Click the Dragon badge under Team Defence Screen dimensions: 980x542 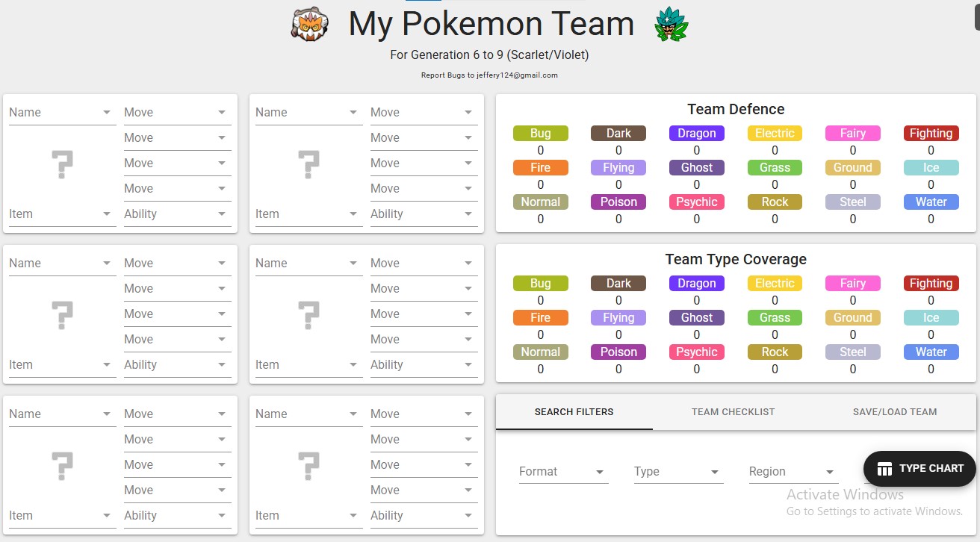pos(697,134)
